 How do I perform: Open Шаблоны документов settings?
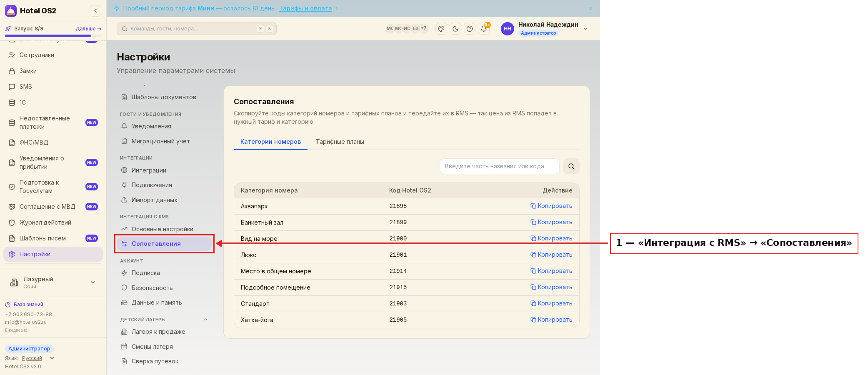(164, 97)
